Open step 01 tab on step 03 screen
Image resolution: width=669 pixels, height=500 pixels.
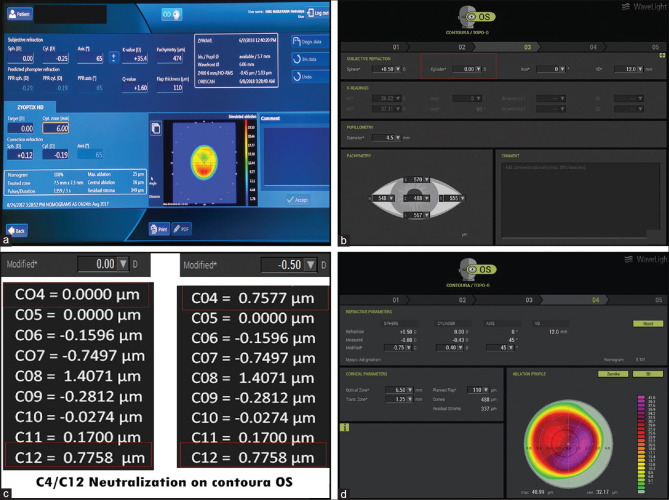(x=396, y=47)
